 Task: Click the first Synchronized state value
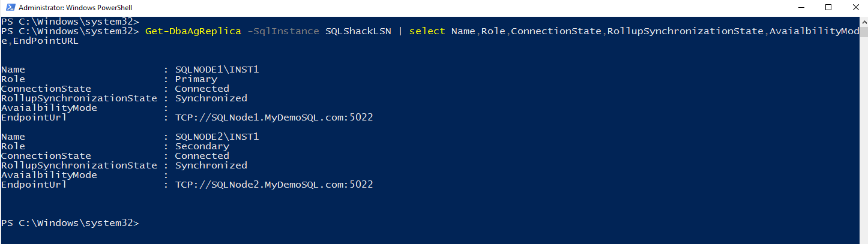point(211,98)
